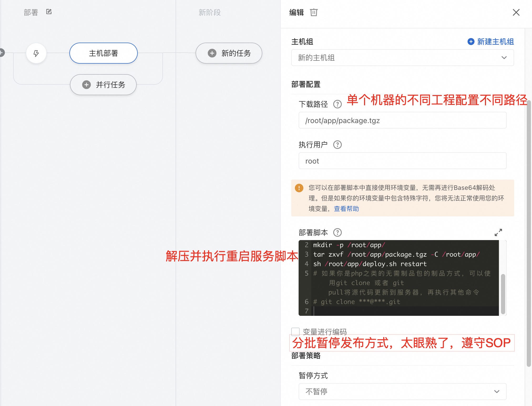
Task: Toggle 变量进行编码 checkbox
Action: (295, 332)
